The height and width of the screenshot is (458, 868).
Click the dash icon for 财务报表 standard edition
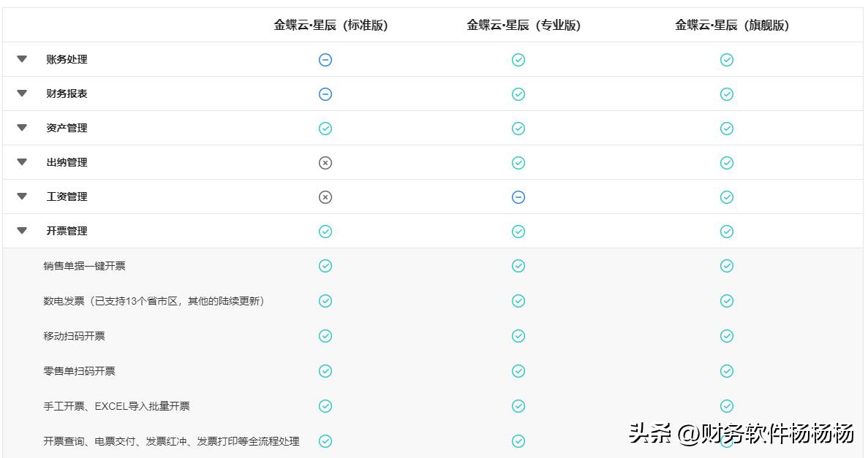pyautogui.click(x=325, y=93)
